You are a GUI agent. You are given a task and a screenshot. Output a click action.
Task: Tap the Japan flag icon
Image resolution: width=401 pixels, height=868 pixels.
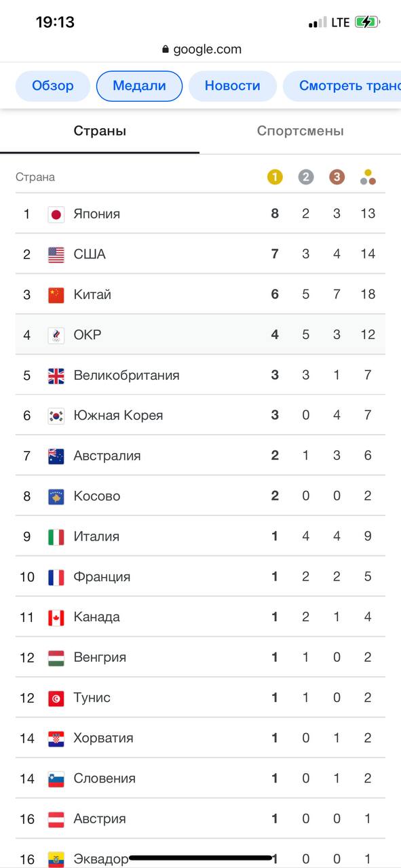point(56,214)
